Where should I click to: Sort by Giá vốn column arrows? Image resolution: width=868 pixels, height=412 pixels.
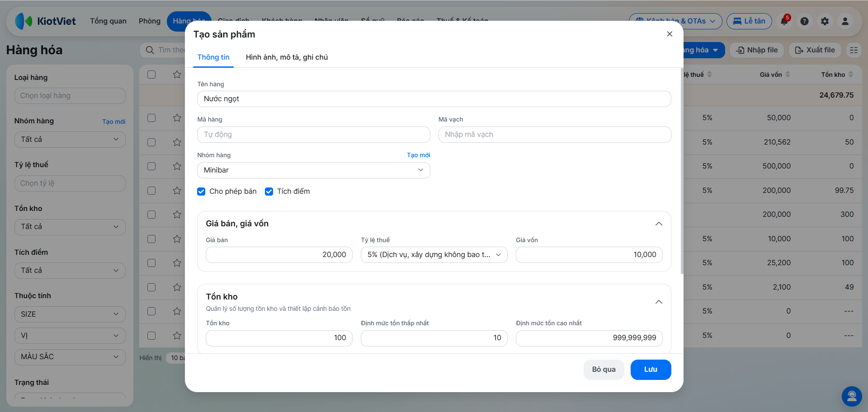pos(788,74)
